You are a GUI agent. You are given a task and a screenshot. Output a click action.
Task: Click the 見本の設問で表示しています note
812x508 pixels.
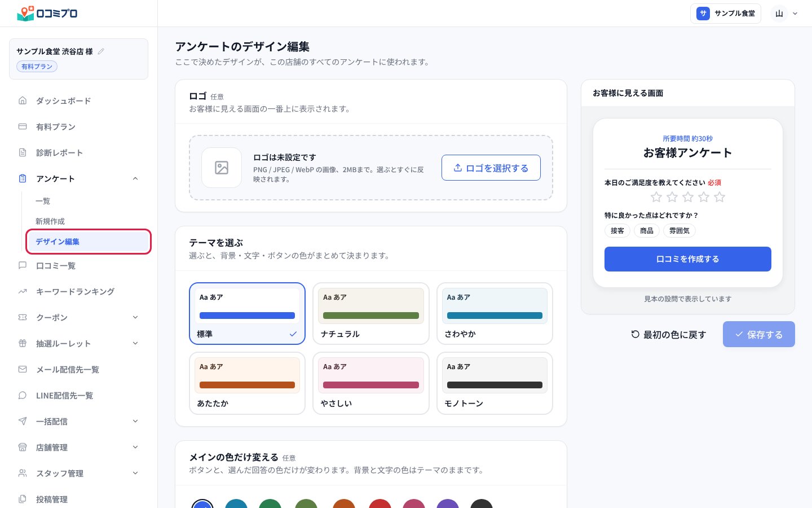[x=688, y=299]
